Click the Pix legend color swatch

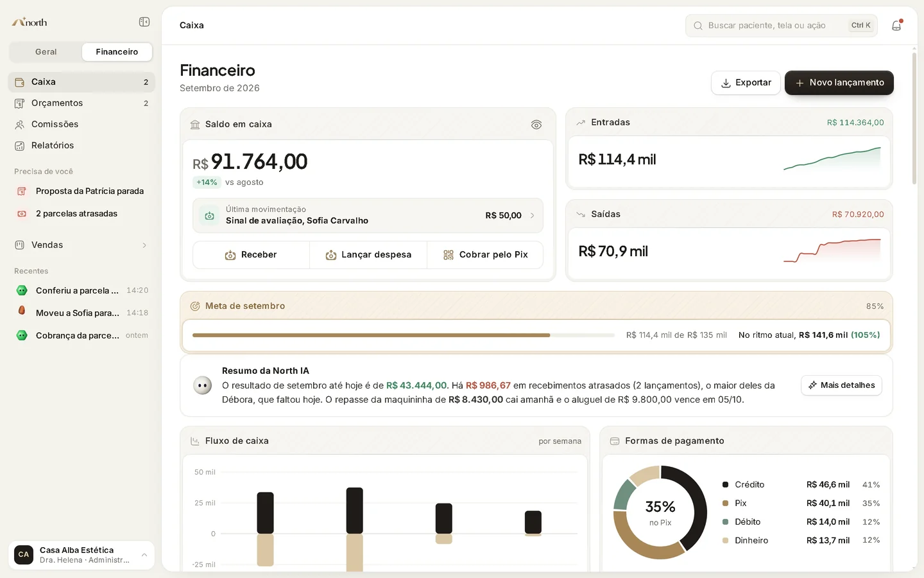(x=725, y=504)
